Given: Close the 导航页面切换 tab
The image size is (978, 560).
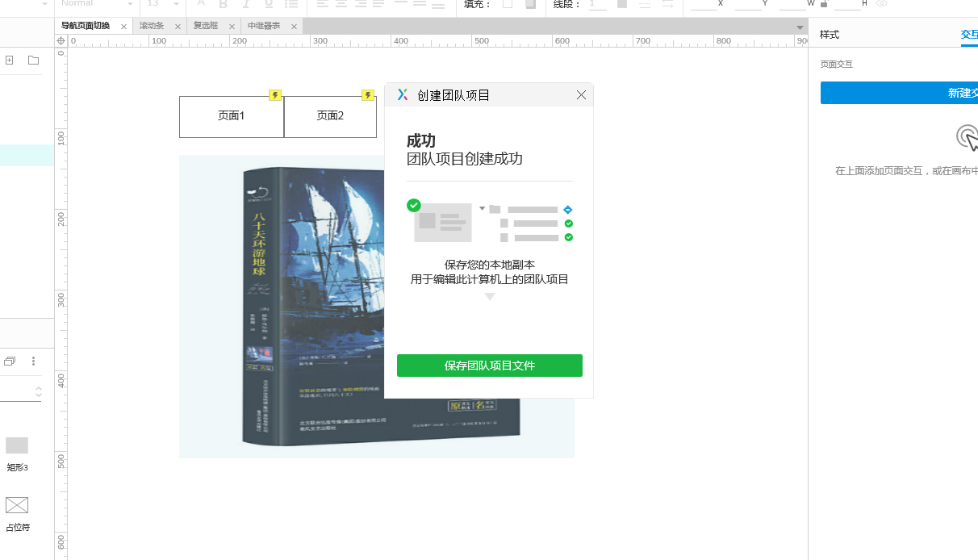Looking at the screenshot, I should pos(123,27).
